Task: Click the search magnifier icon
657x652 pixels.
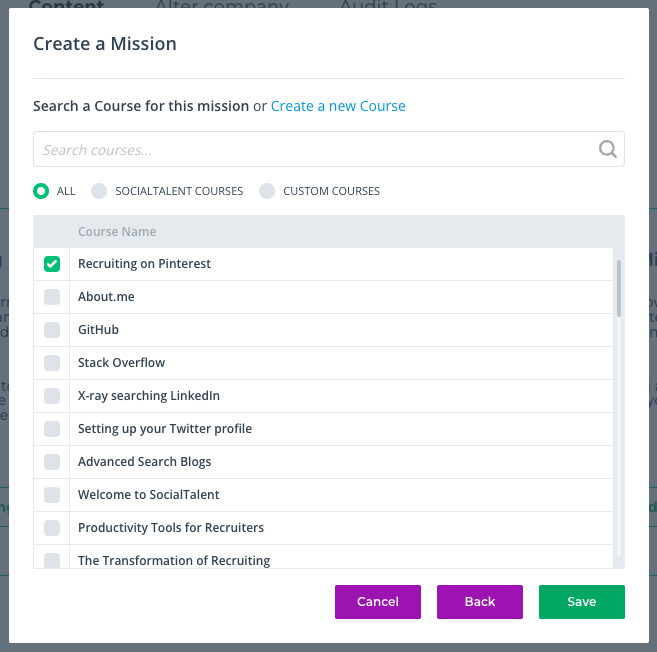Action: pyautogui.click(x=607, y=149)
